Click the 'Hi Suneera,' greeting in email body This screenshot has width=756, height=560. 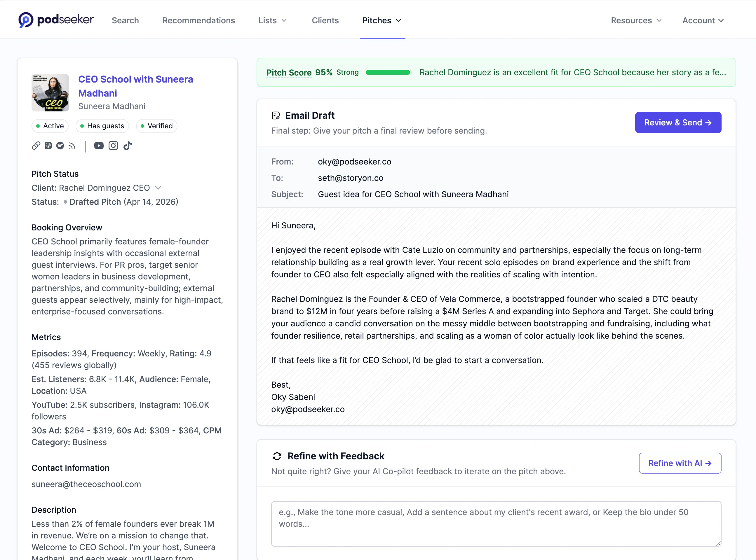click(x=293, y=226)
